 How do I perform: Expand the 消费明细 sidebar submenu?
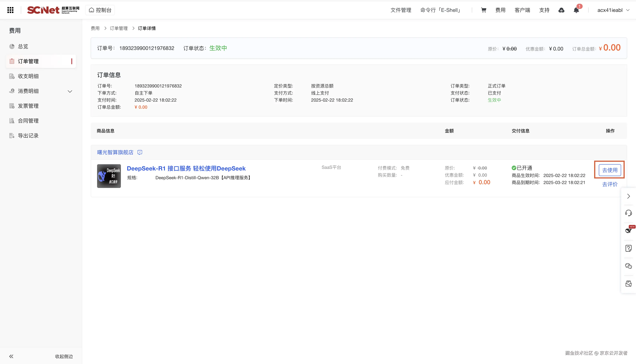coord(70,91)
